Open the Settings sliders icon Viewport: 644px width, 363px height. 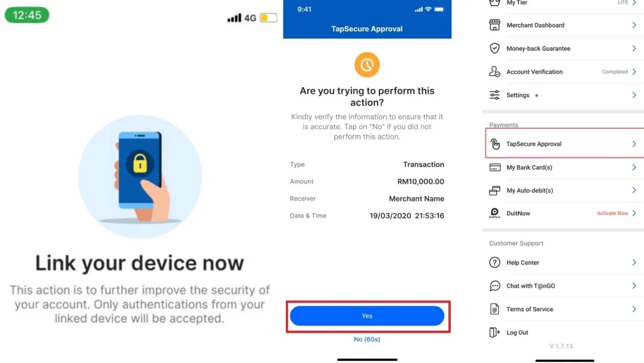coord(495,95)
